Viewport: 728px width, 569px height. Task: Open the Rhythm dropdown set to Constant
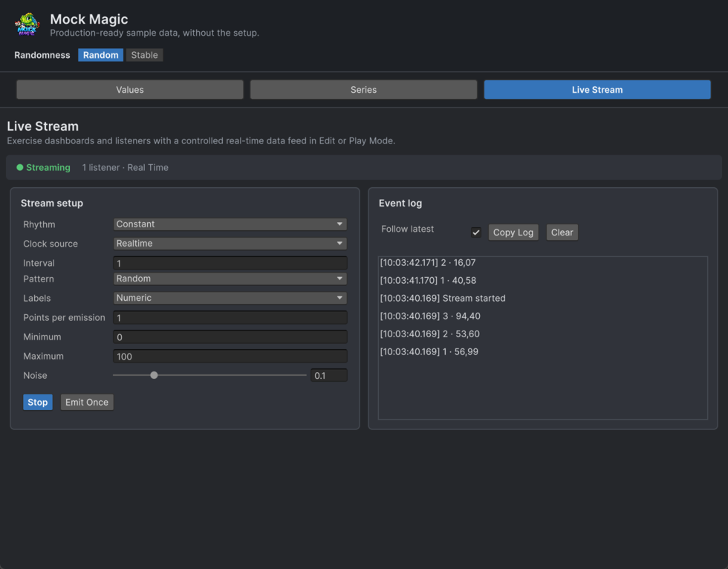230,224
